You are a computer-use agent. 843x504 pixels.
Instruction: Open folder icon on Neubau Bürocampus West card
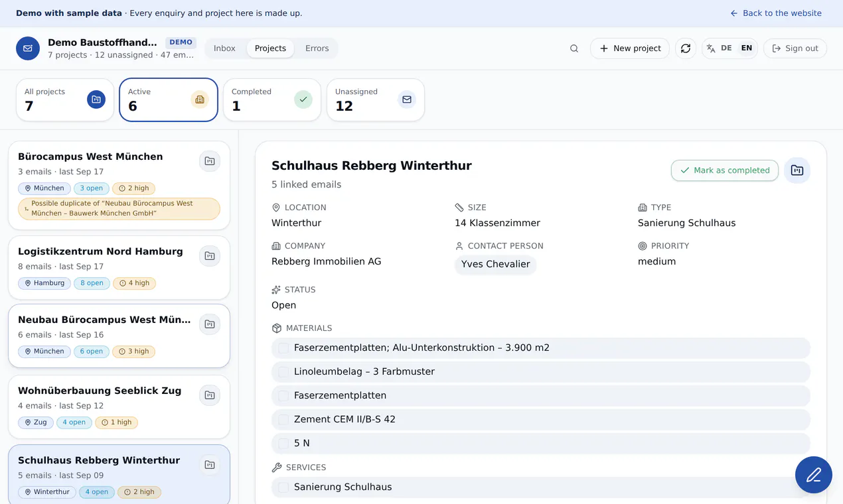210,324
